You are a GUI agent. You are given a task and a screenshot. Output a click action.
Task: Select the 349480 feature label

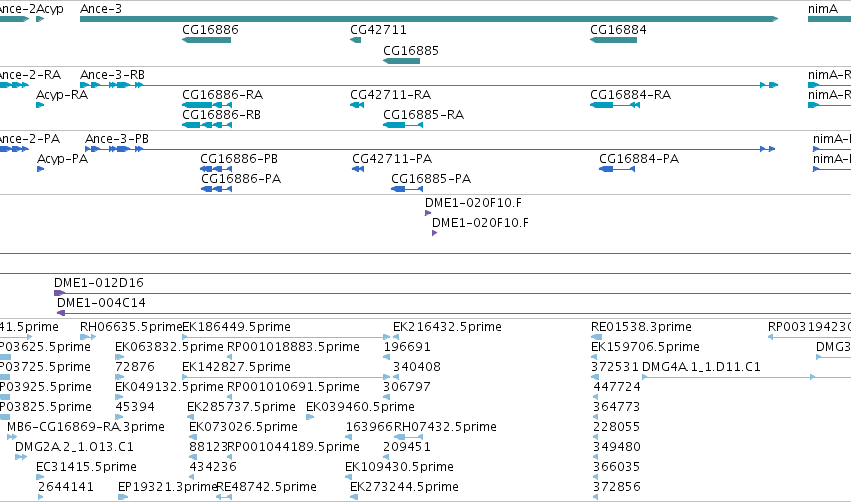point(617,447)
